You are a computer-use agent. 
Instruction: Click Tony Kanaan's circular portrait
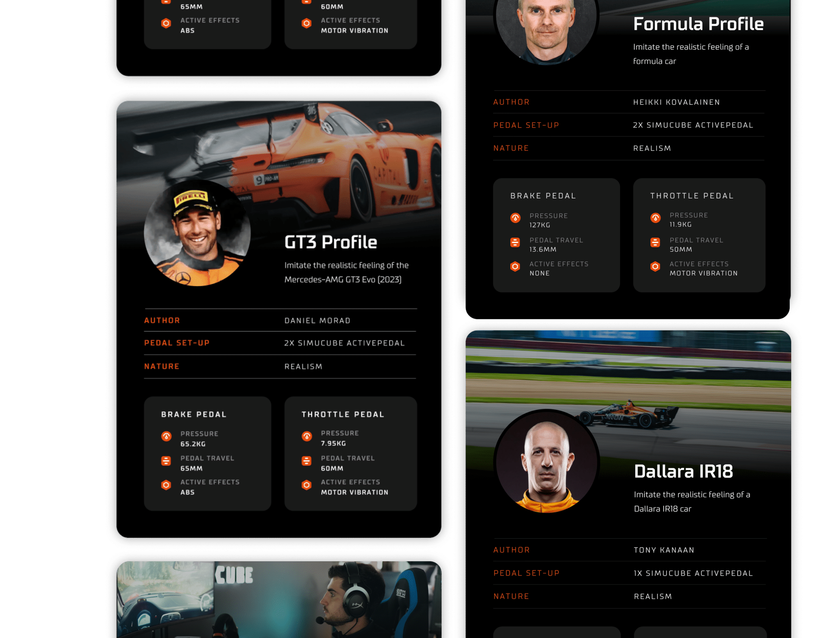[547, 461]
